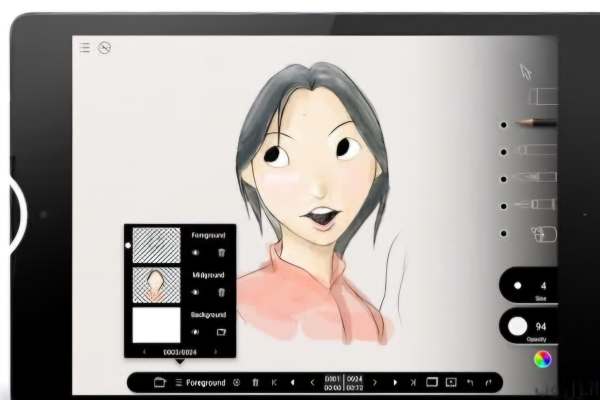Adjust the brush Size control showing 4
This screenshot has height=400, width=600.
[x=529, y=286]
